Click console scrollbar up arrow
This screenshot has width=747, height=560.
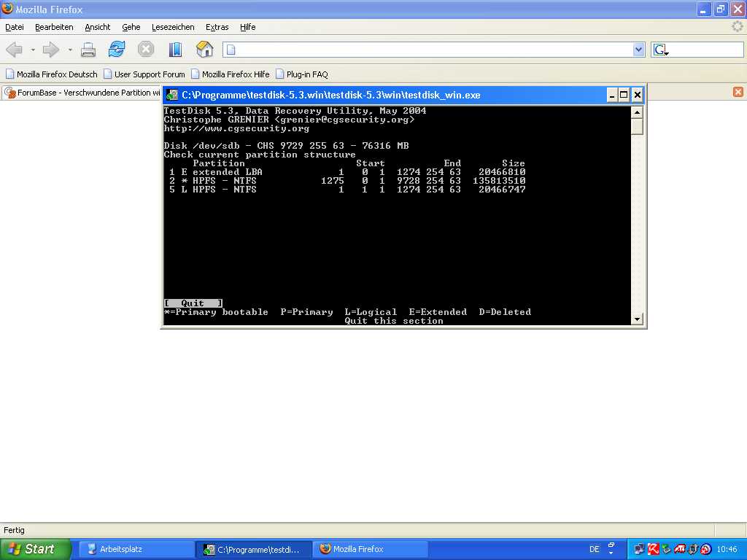click(637, 112)
